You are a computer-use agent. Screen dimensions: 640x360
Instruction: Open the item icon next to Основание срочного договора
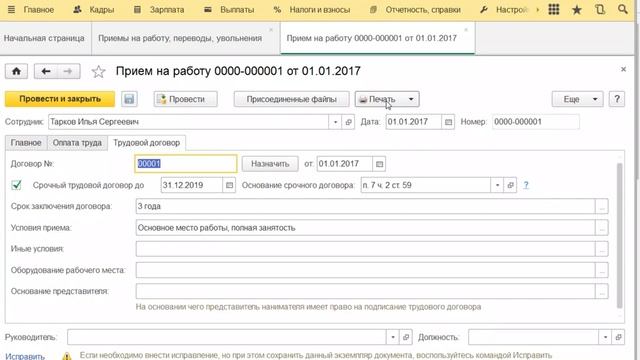point(510,185)
